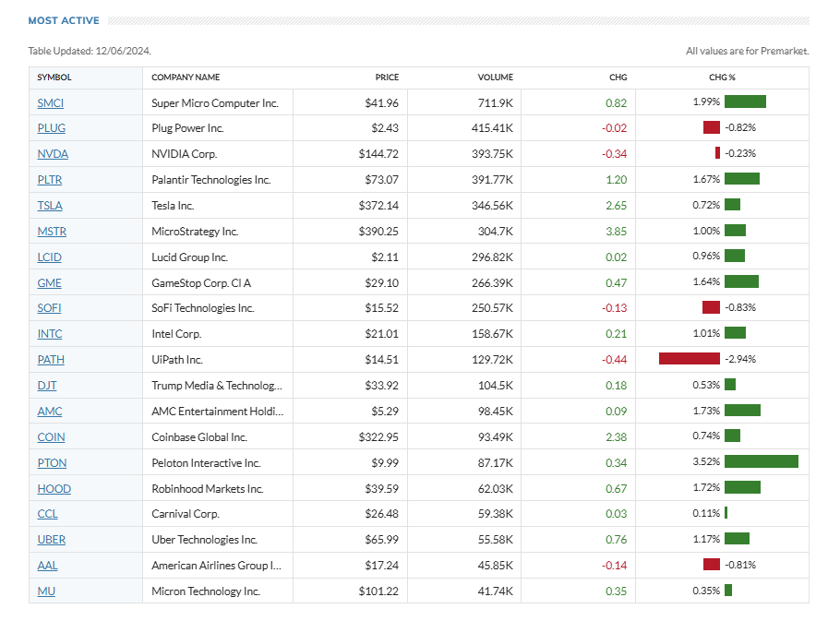Click the SMCI green 1.99% bar
This screenshot has width=840, height=621.
745,102
